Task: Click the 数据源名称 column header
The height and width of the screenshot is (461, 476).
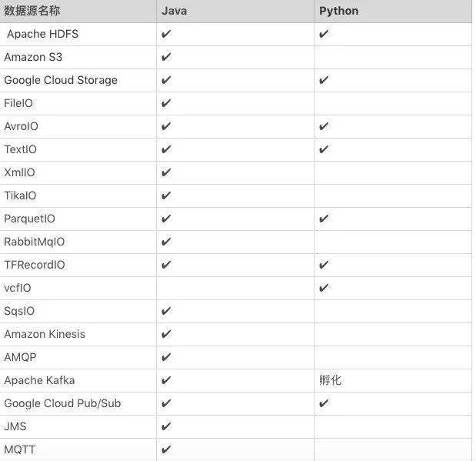Action: [32, 11]
